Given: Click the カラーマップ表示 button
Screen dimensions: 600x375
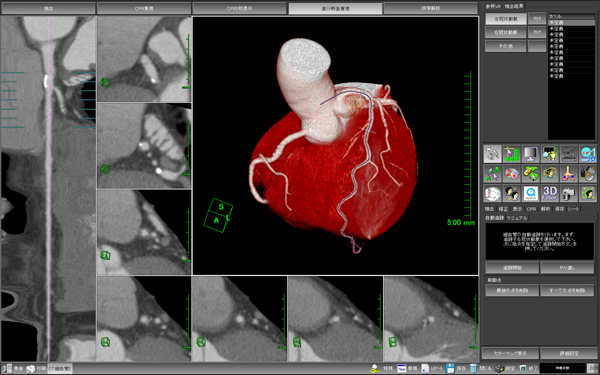Looking at the screenshot, I should pyautogui.click(x=510, y=353).
